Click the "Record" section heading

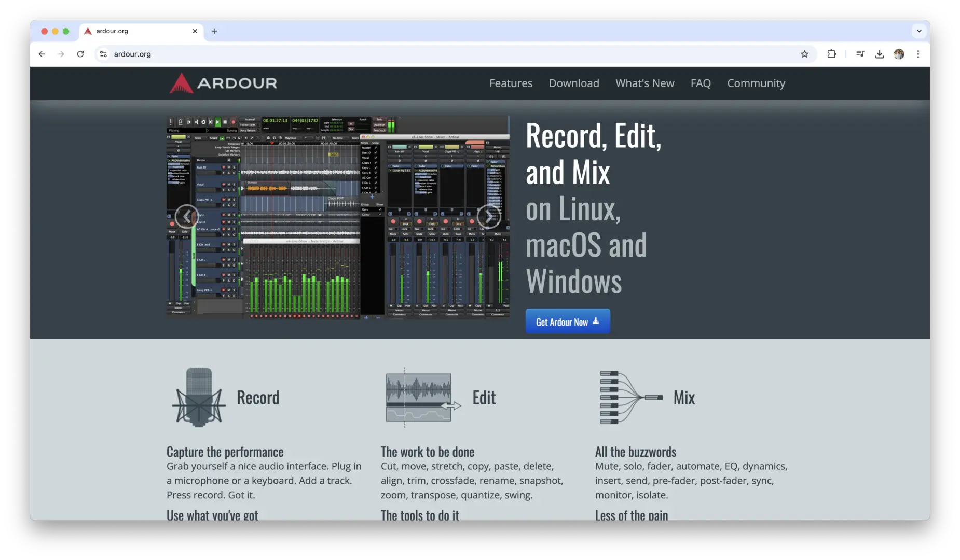pos(258,398)
